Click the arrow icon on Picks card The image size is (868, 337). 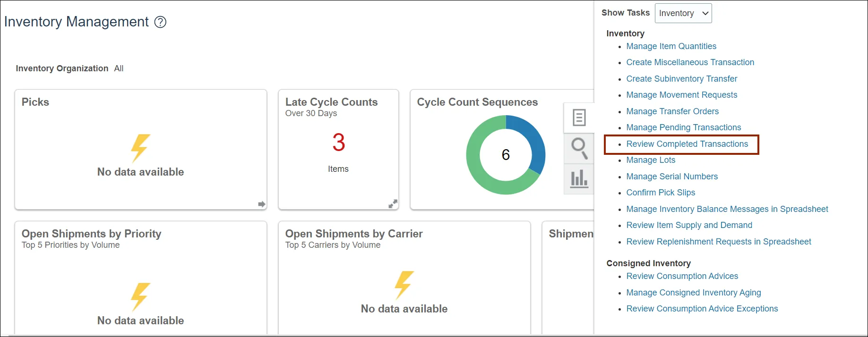click(x=261, y=204)
